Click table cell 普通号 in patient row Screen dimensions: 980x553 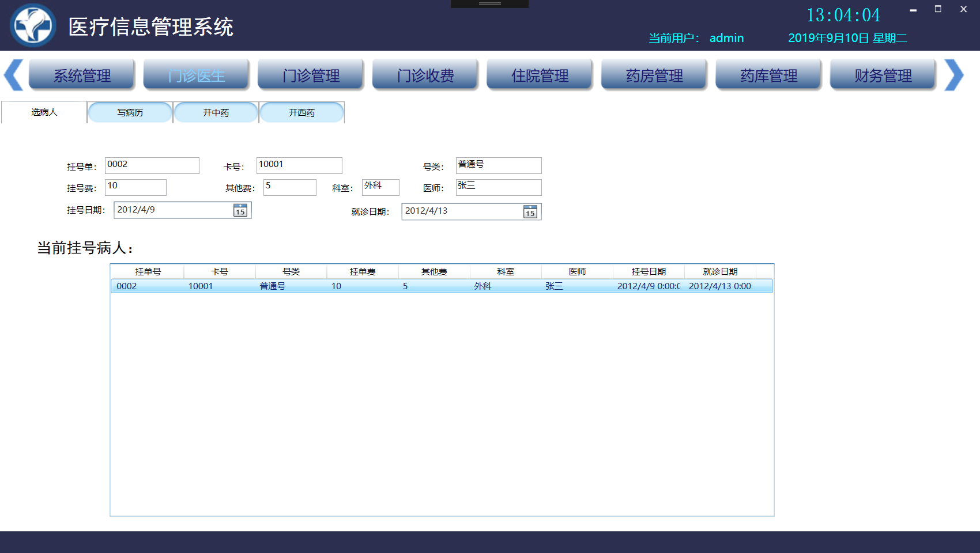273,286
